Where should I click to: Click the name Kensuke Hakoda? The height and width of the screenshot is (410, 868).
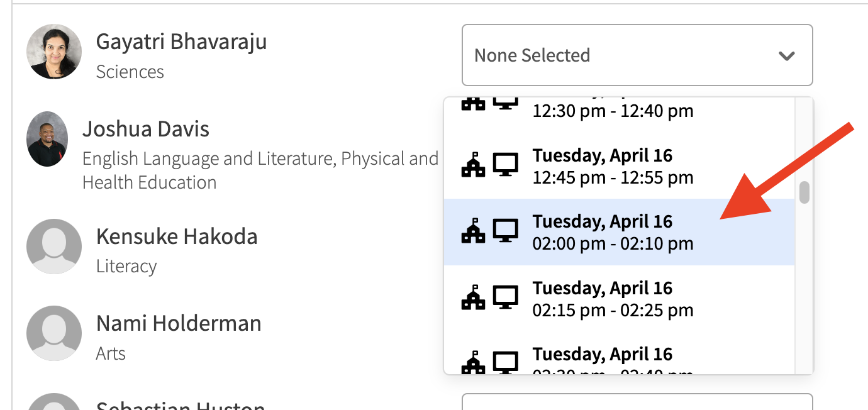pyautogui.click(x=177, y=236)
